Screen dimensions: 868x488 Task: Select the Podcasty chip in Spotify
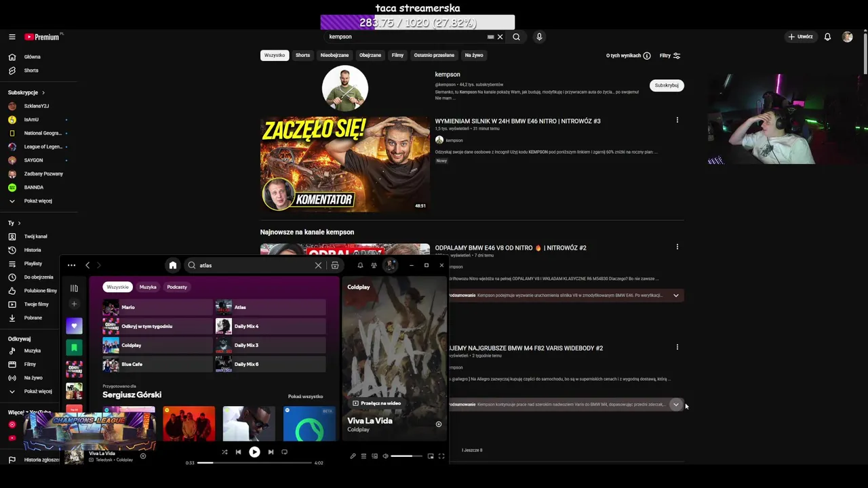point(177,287)
